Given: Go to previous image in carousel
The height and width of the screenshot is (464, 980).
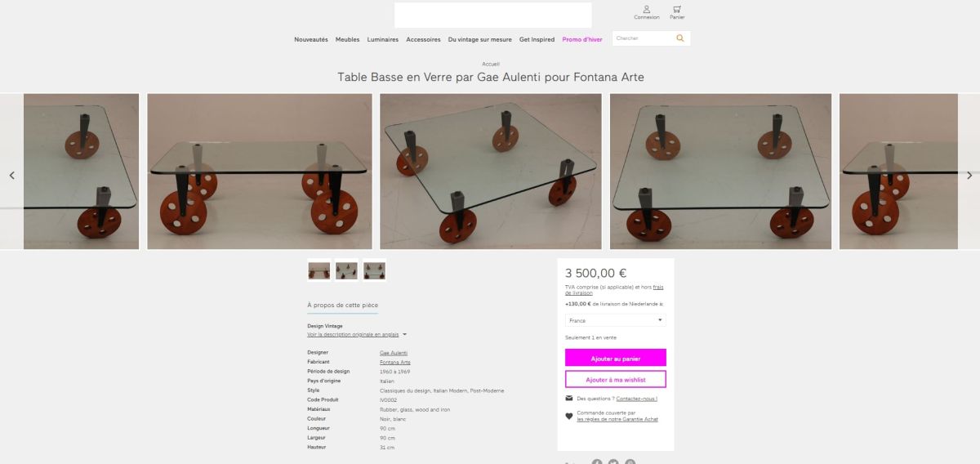Looking at the screenshot, I should [11, 175].
